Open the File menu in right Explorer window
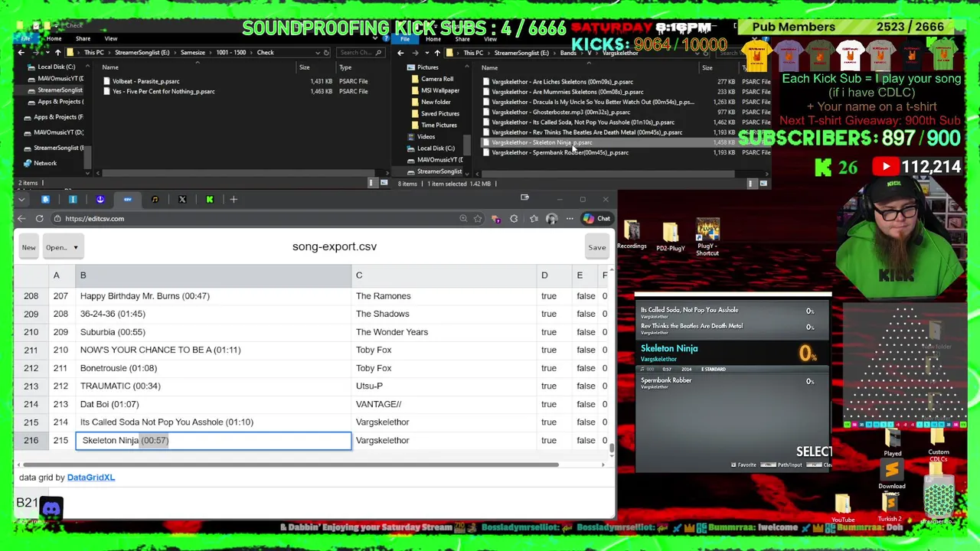This screenshot has height=551, width=980. (405, 38)
